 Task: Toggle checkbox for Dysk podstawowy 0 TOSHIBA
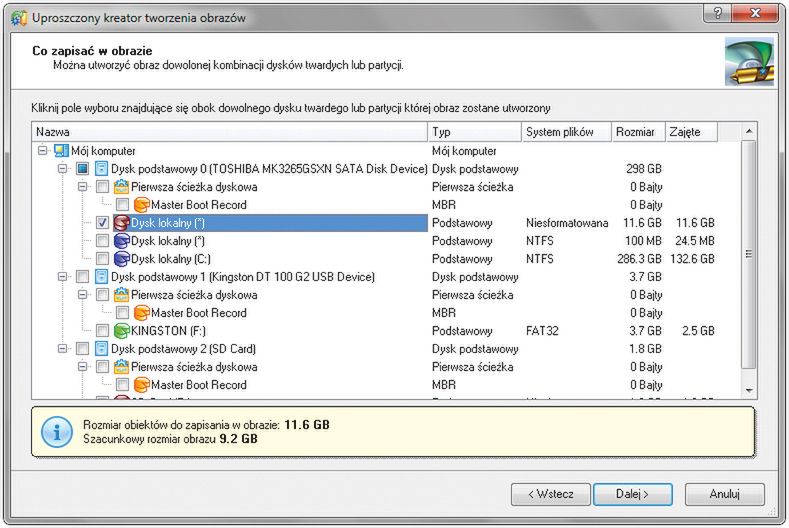click(x=83, y=169)
